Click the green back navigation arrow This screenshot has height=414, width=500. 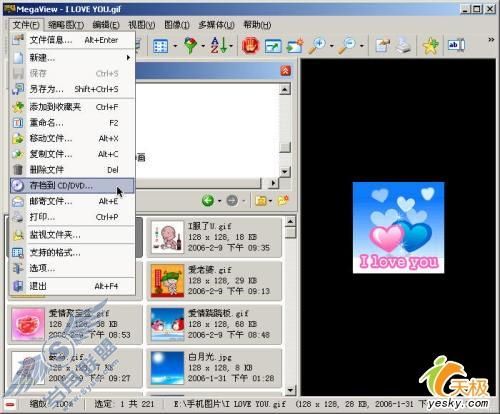(x=208, y=201)
